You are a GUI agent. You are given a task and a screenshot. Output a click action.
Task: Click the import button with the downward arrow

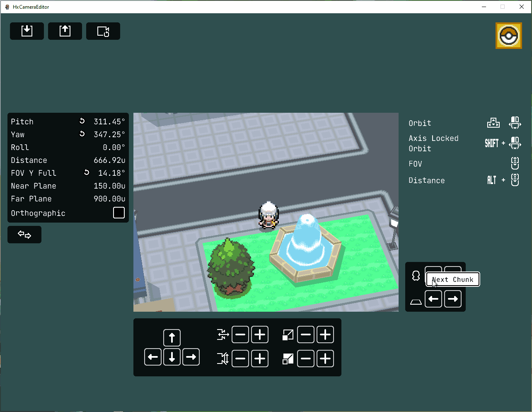point(27,31)
